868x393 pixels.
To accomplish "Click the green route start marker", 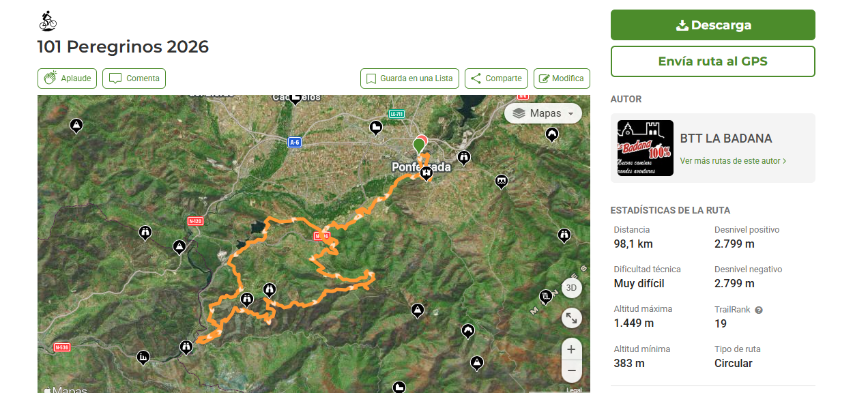I will (418, 145).
